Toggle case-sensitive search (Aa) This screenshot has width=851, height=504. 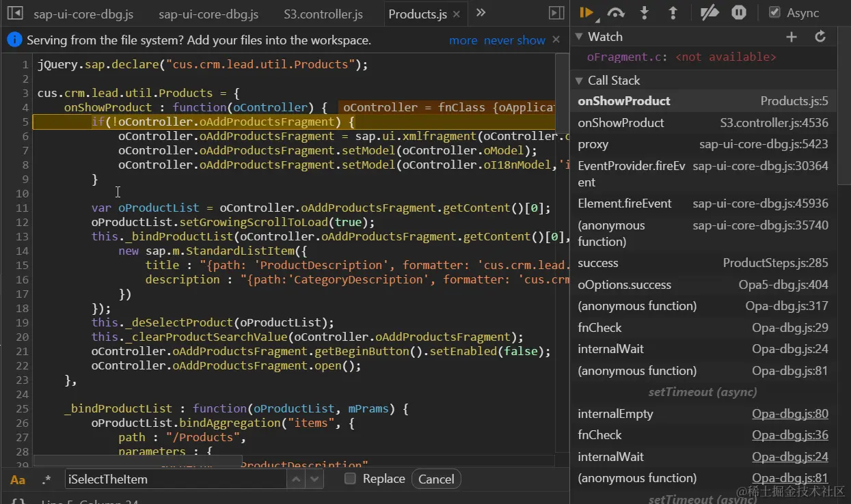[x=18, y=479]
